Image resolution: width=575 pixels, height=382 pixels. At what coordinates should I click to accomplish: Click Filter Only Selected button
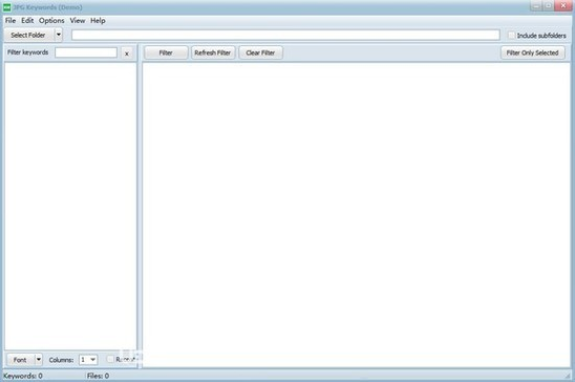[x=532, y=53]
